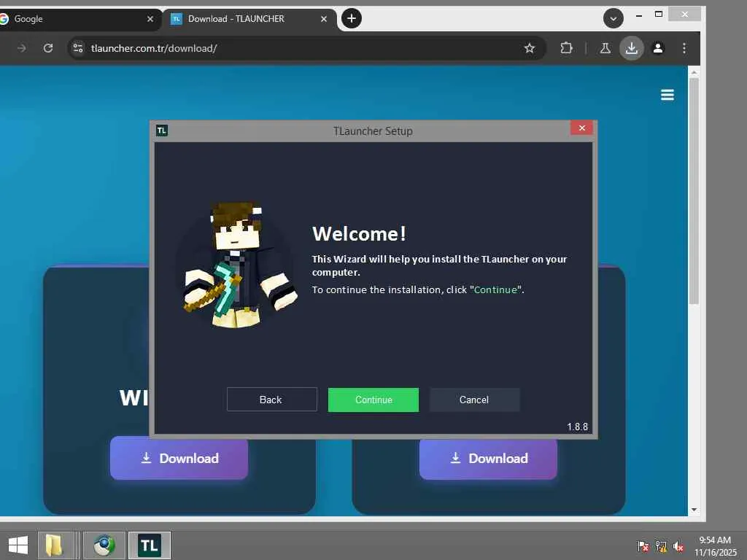Click the version text 1.8.8
Viewport: 747px width, 560px height.
(578, 427)
